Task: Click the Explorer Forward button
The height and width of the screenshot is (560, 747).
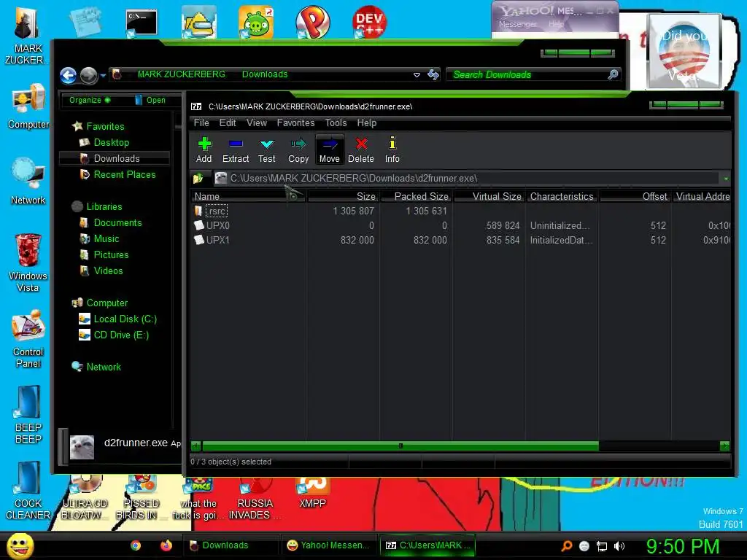Action: 88,75
